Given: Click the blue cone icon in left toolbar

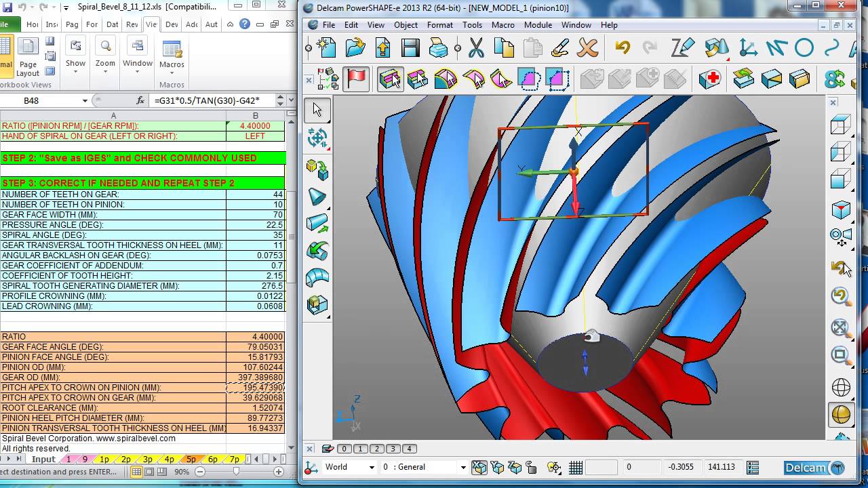Looking at the screenshot, I should (x=317, y=197).
